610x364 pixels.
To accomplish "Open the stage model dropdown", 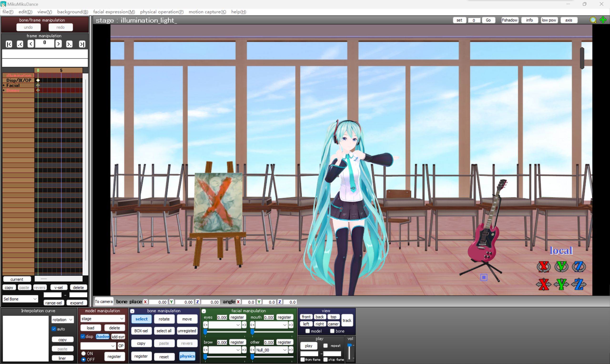I will 103,319.
